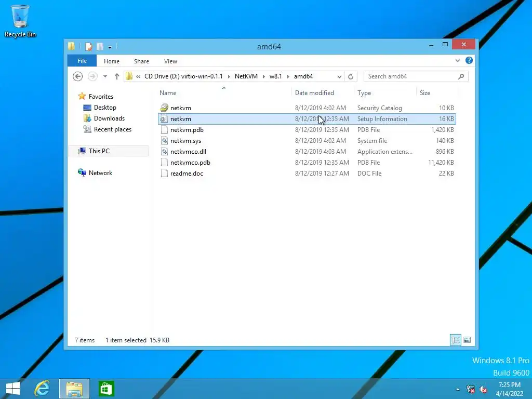532x399 pixels.
Task: Open the Help question mark icon
Action: click(x=469, y=60)
